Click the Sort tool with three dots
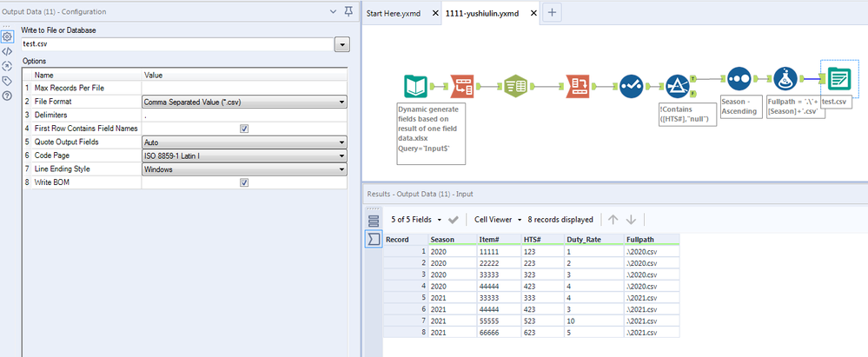Screen dimensions: 868x357 tap(739, 79)
